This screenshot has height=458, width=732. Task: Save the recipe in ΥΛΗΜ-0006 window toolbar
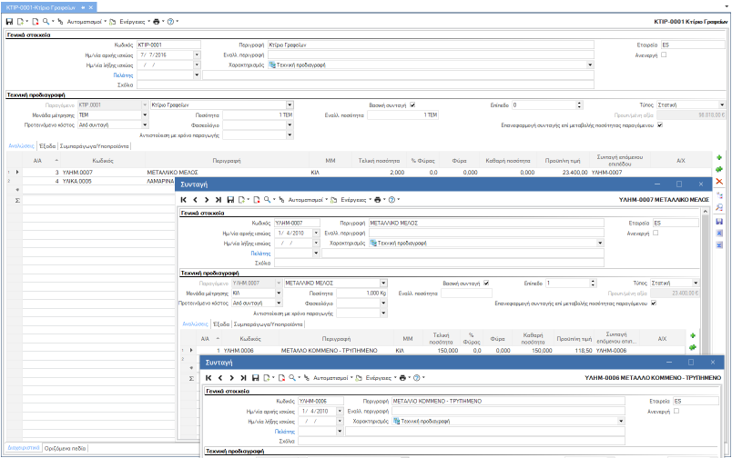tap(255, 378)
